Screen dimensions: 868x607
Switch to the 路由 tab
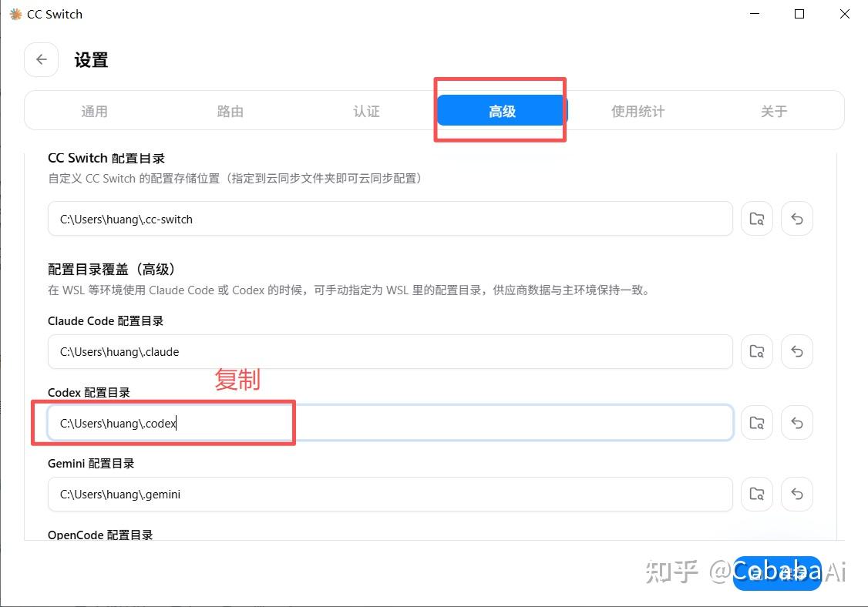[230, 111]
